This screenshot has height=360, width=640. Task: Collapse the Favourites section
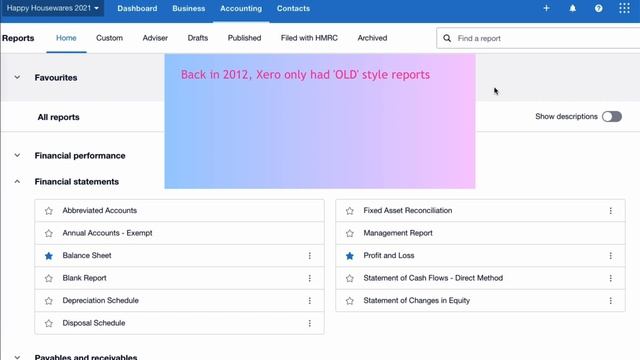pyautogui.click(x=17, y=77)
